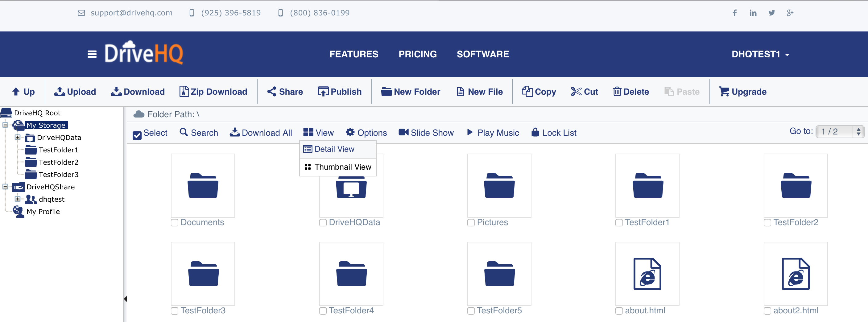
Task: Click the Publish icon
Action: point(323,92)
